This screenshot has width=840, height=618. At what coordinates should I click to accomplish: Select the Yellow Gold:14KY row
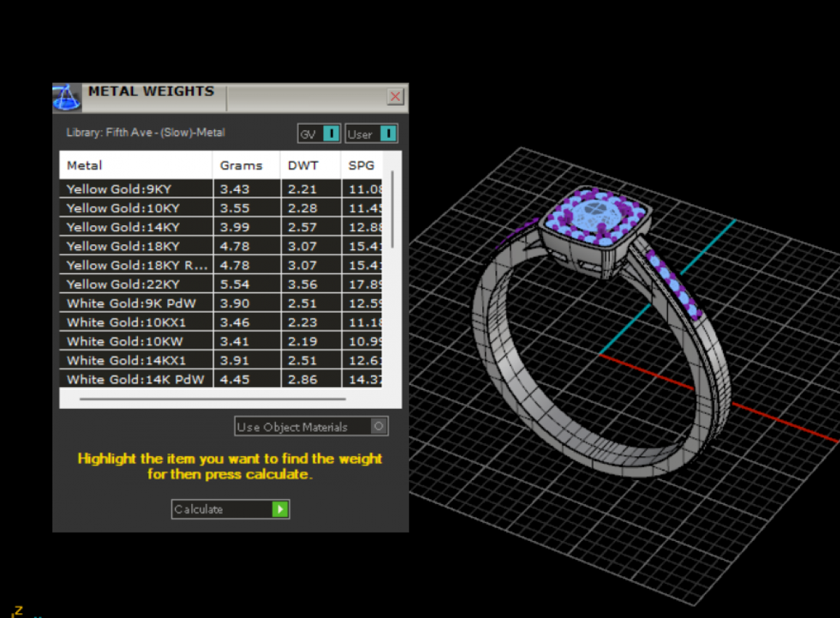(123, 227)
